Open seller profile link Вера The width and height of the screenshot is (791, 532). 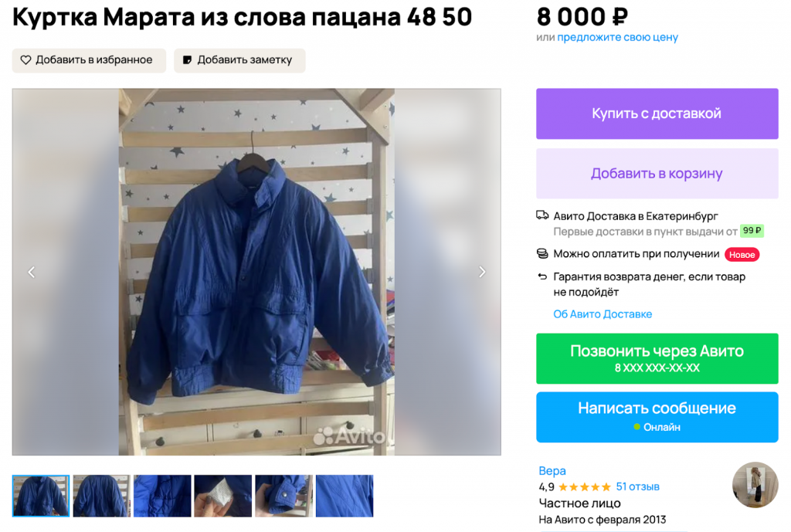pos(552,470)
